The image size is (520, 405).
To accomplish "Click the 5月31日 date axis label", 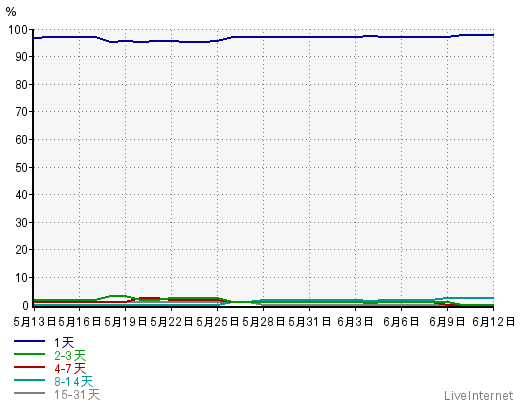I will click(310, 322).
